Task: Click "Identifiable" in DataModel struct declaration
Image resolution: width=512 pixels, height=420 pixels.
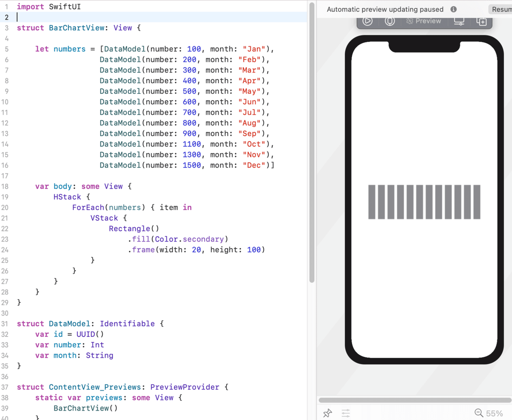Action: pos(127,324)
